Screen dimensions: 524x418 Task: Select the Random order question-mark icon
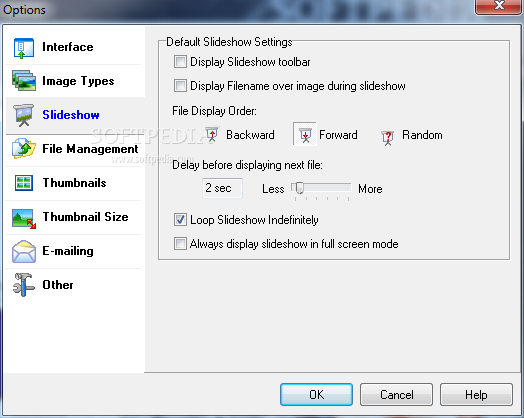[x=388, y=138]
